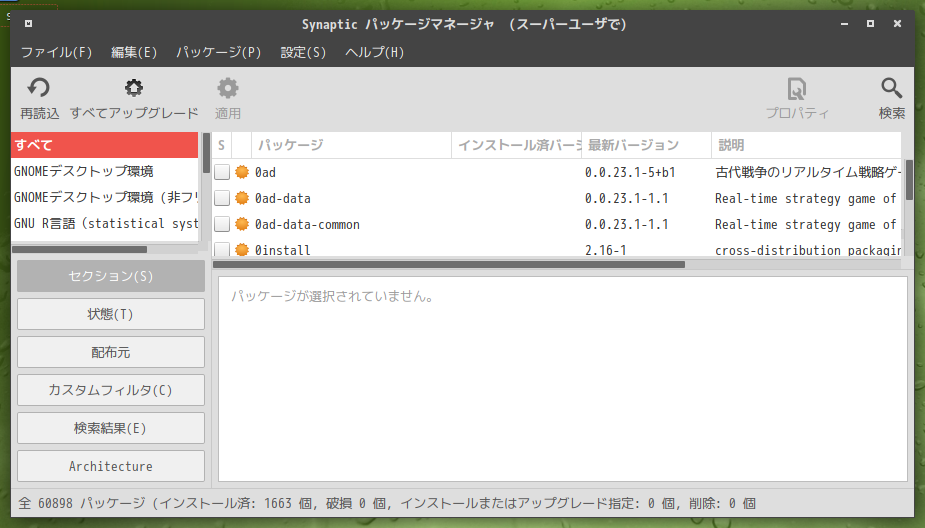Click the status icon of 0ad package
925x528 pixels.
point(242,172)
